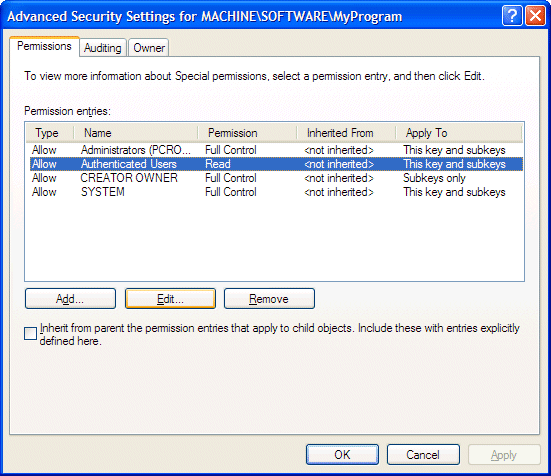551x476 pixels.
Task: Click the Apply To column header
Action: coord(459,133)
